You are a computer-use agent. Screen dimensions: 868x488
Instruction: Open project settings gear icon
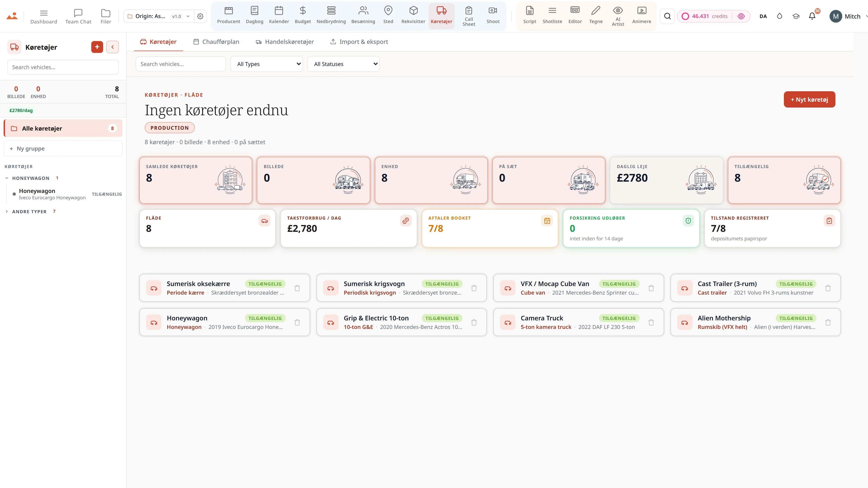coord(200,16)
